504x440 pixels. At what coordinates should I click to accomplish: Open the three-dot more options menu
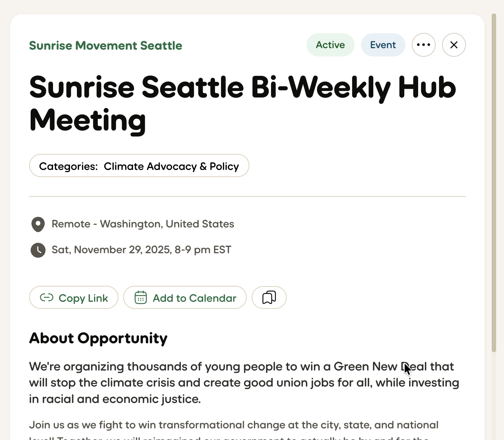point(423,45)
